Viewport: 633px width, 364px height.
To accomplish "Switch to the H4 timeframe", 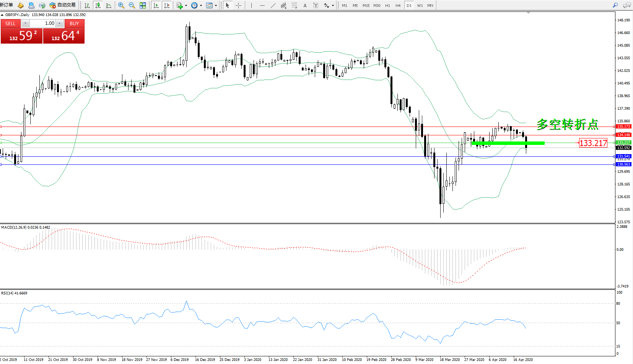I will [x=398, y=5].
